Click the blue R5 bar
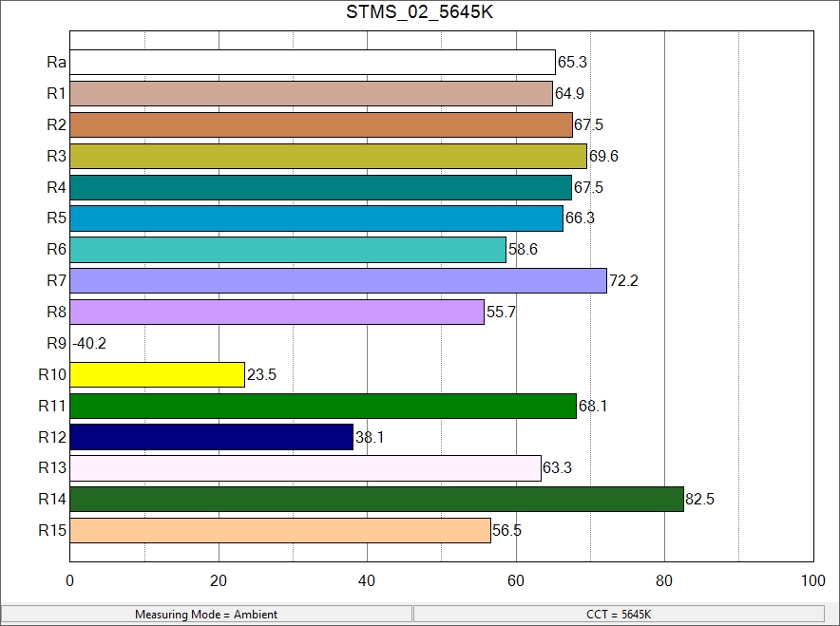 tap(316, 218)
